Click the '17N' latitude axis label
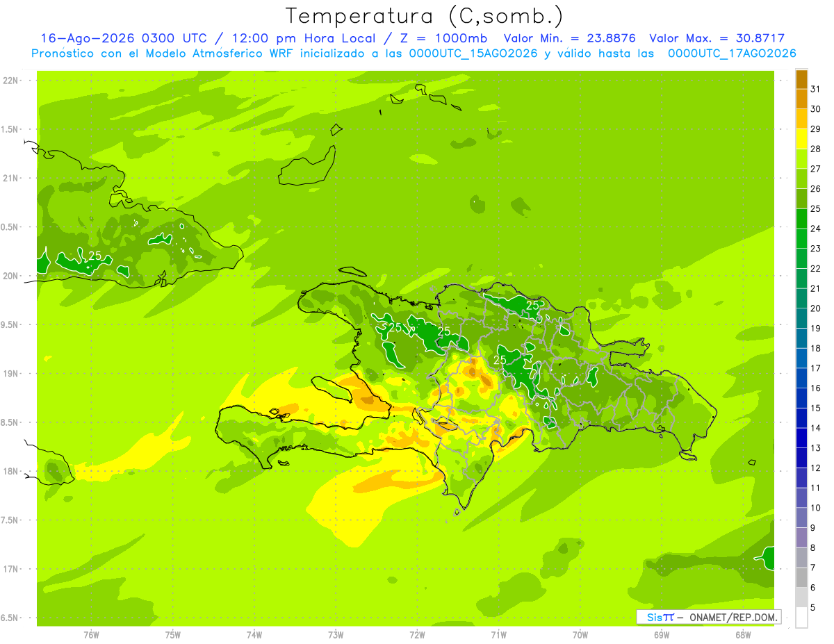Screen dimensions: 834x644 tap(11, 569)
